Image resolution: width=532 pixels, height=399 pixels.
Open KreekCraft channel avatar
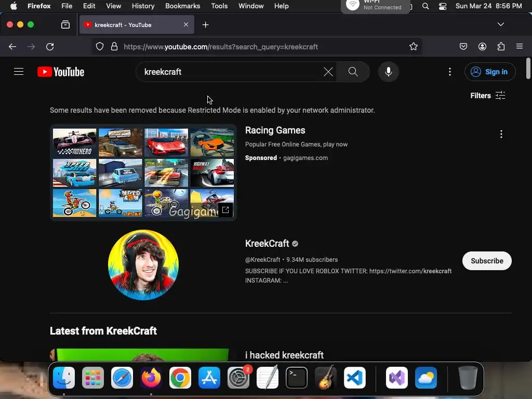(143, 265)
